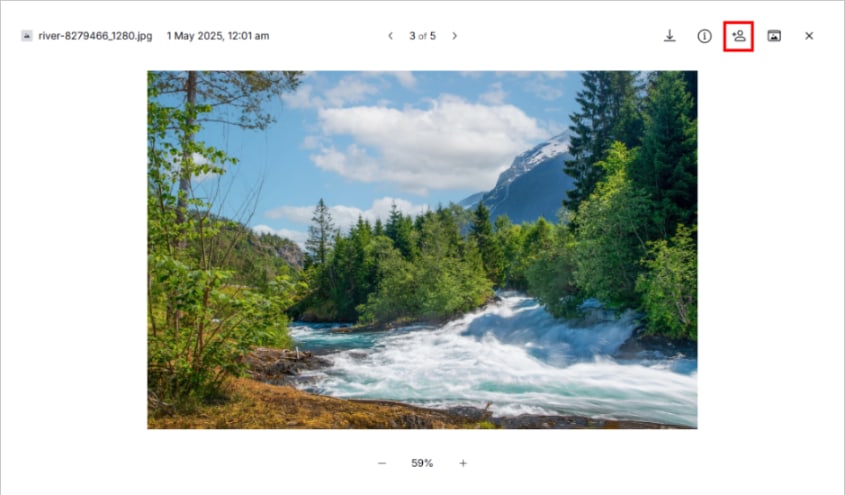Download the river image file
This screenshot has width=845, height=495.
click(x=669, y=36)
